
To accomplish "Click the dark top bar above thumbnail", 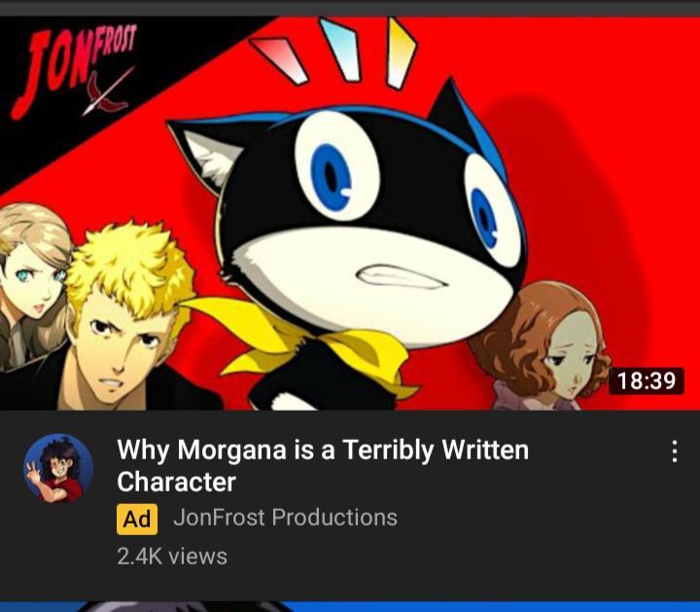I will [x=350, y=8].
